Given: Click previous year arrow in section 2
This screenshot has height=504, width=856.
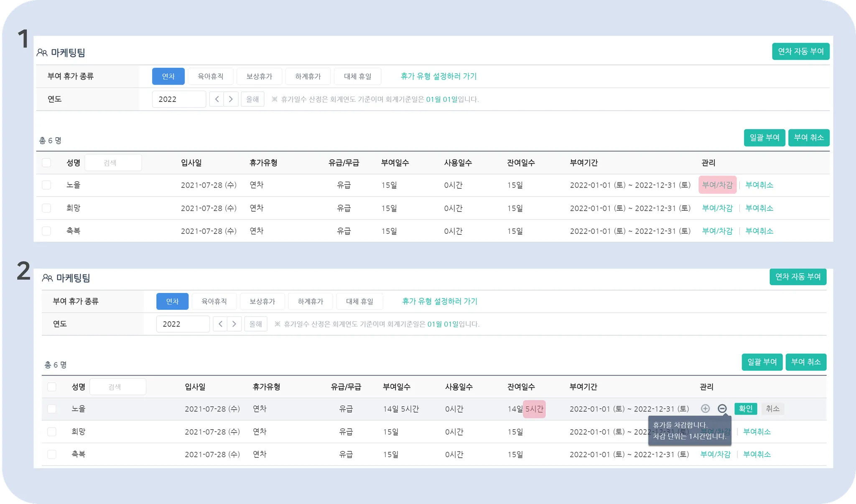Looking at the screenshot, I should pos(220,324).
